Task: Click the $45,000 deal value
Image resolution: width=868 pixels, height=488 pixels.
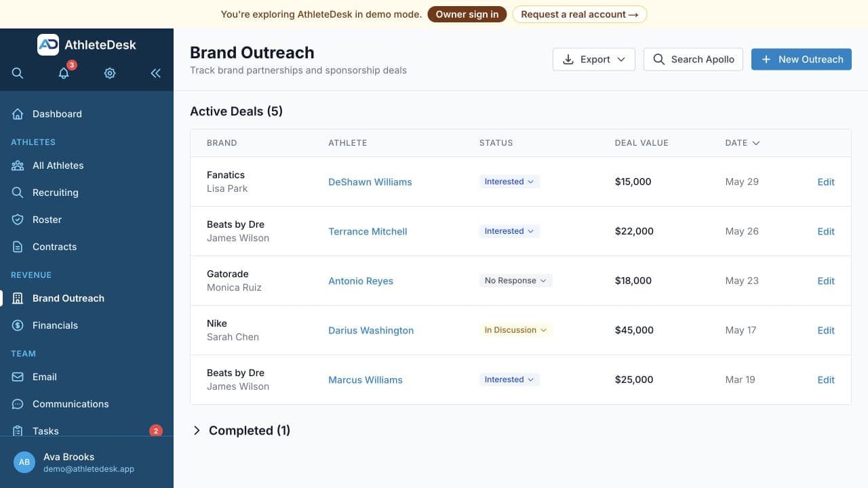Action: 634,330
